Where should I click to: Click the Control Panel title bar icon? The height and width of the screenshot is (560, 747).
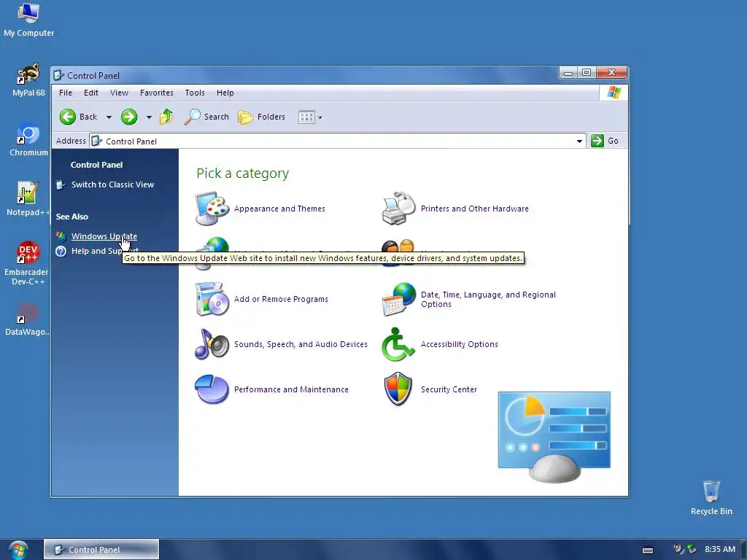(58, 75)
